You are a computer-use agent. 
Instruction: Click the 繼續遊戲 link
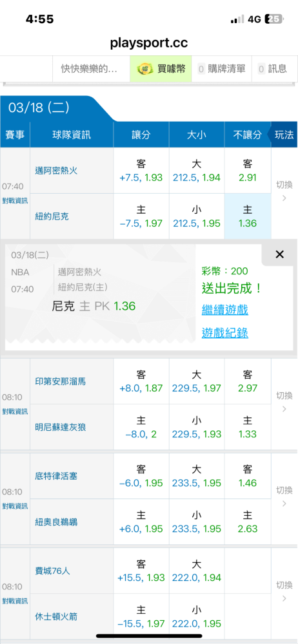click(224, 309)
